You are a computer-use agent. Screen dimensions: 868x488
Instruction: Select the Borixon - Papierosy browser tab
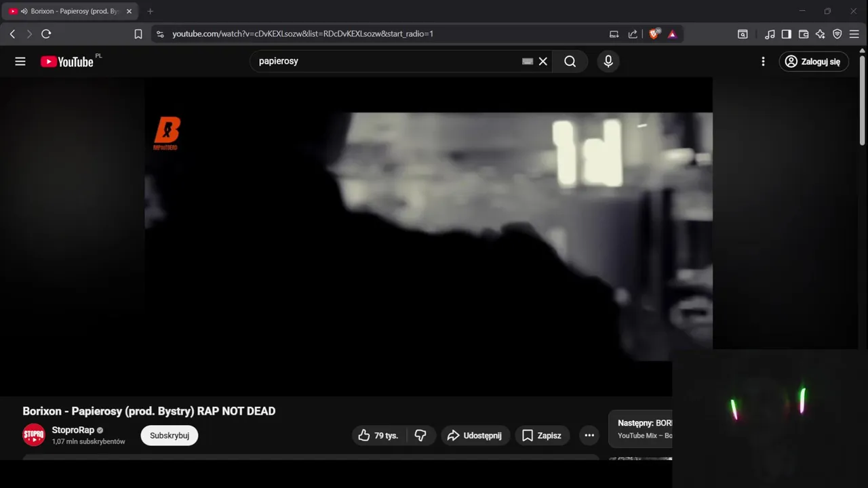[71, 11]
